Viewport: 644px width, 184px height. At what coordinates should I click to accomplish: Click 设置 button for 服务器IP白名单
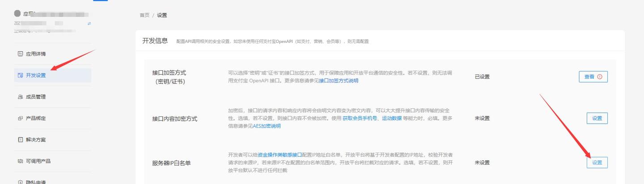click(597, 163)
